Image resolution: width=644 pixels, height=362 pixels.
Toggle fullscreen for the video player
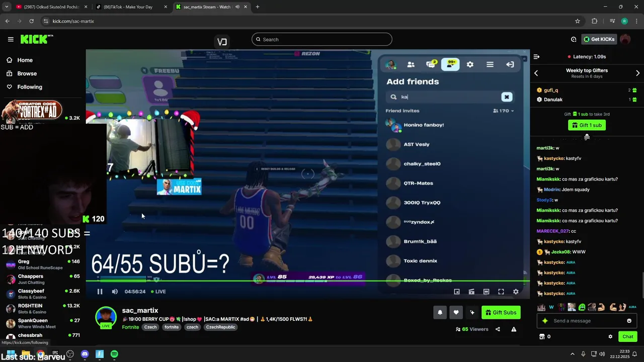[x=501, y=292]
